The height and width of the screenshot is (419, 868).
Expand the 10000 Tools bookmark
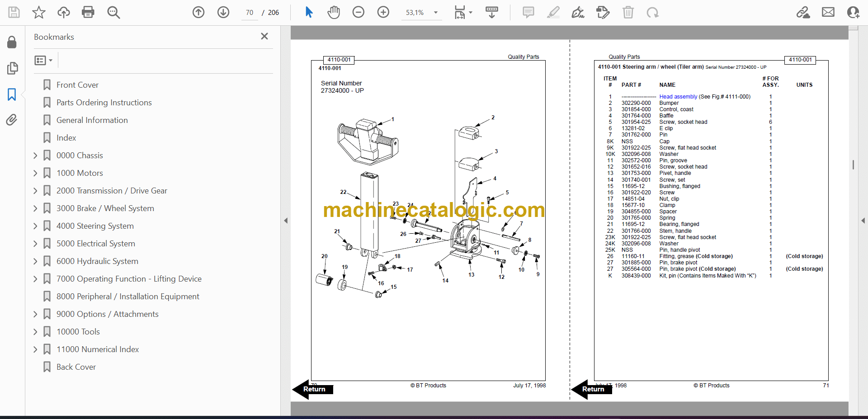35,332
